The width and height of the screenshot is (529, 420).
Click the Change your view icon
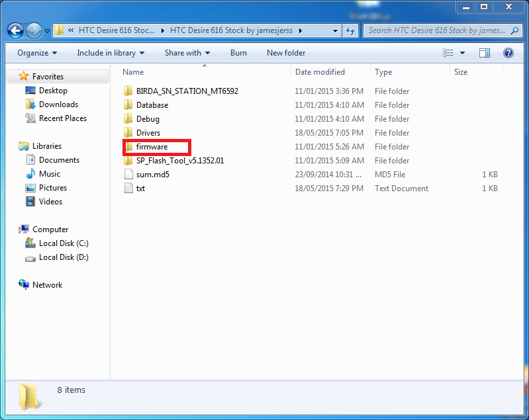tap(448, 53)
